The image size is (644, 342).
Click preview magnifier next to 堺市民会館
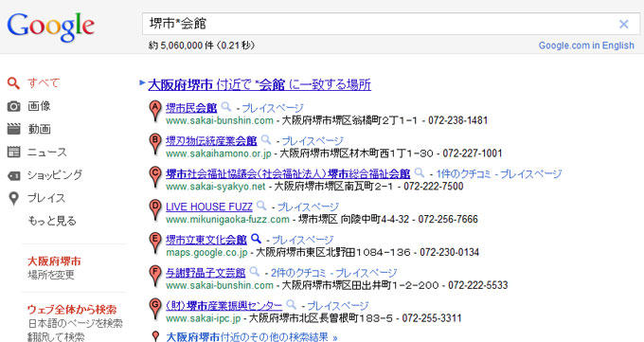[226, 107]
